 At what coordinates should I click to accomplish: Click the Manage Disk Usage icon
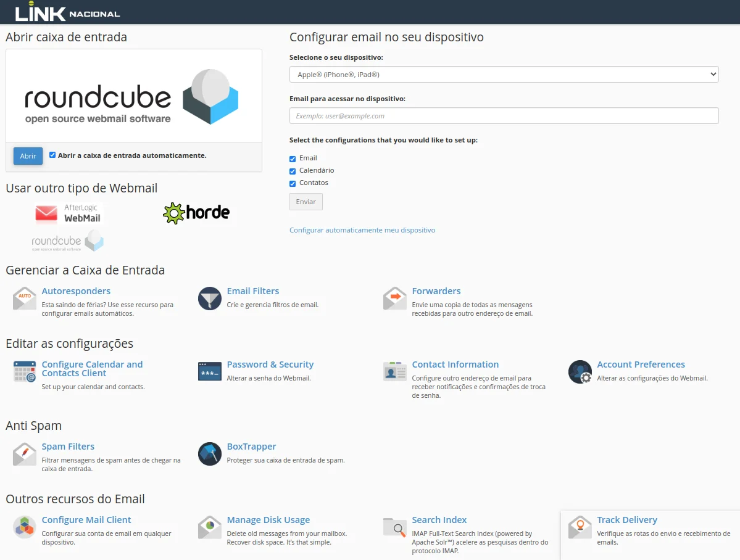click(210, 527)
